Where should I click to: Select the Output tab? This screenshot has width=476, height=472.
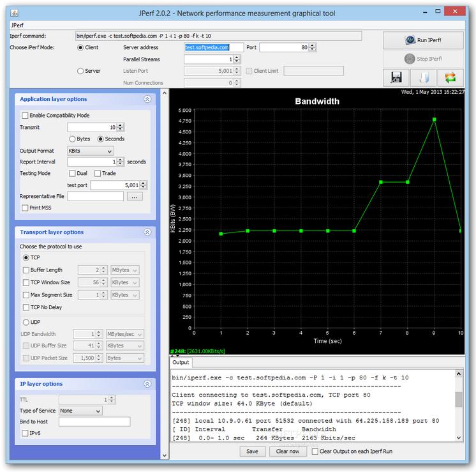click(181, 362)
